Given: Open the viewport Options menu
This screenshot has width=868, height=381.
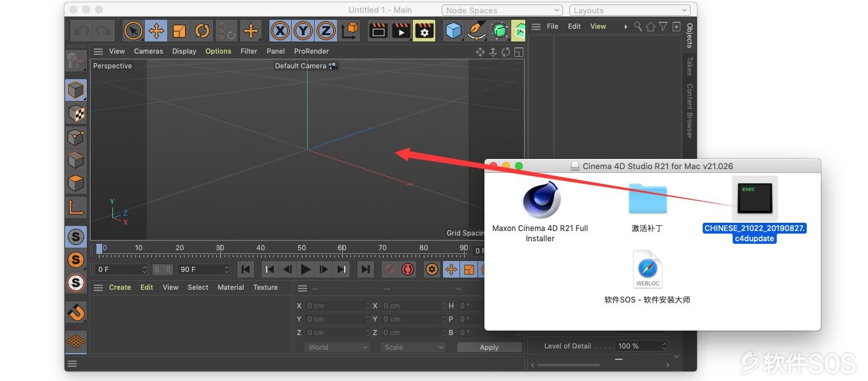Looking at the screenshot, I should pos(218,51).
